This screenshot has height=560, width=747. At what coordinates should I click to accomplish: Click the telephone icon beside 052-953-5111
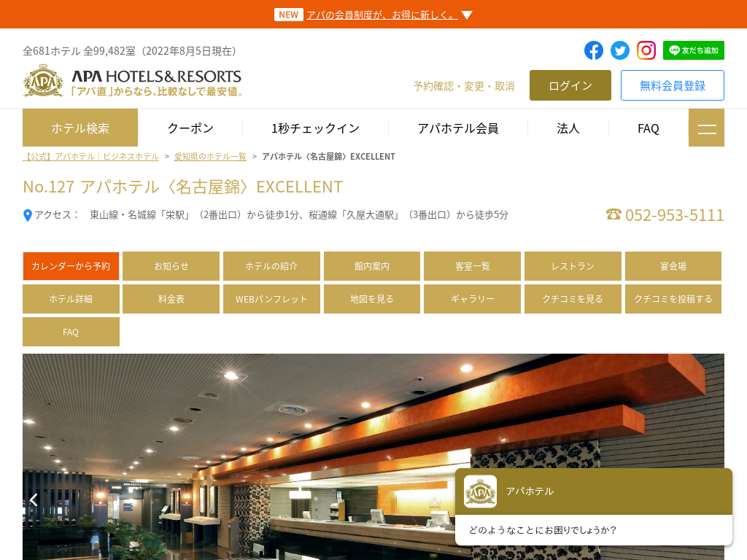614,214
